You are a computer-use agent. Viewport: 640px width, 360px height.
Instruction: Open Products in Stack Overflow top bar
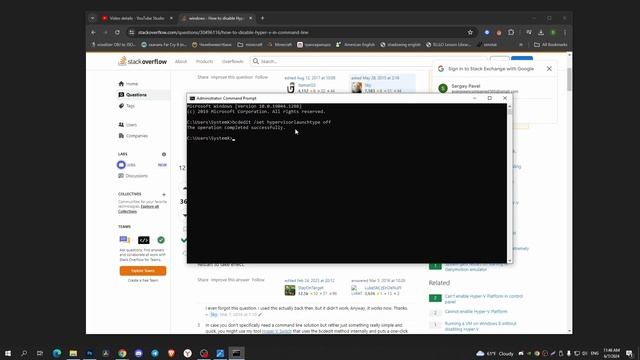click(204, 61)
